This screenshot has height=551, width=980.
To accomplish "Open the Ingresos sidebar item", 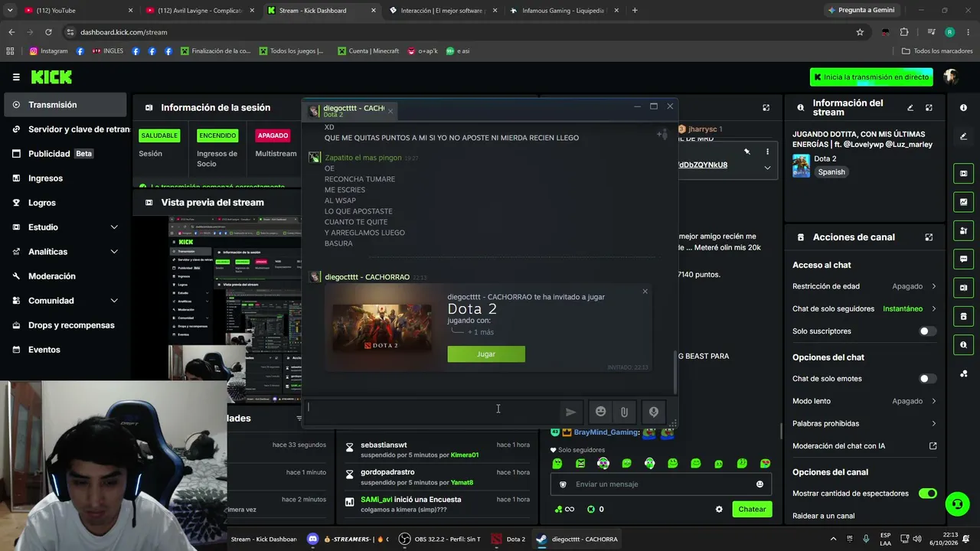I will tap(65, 178).
